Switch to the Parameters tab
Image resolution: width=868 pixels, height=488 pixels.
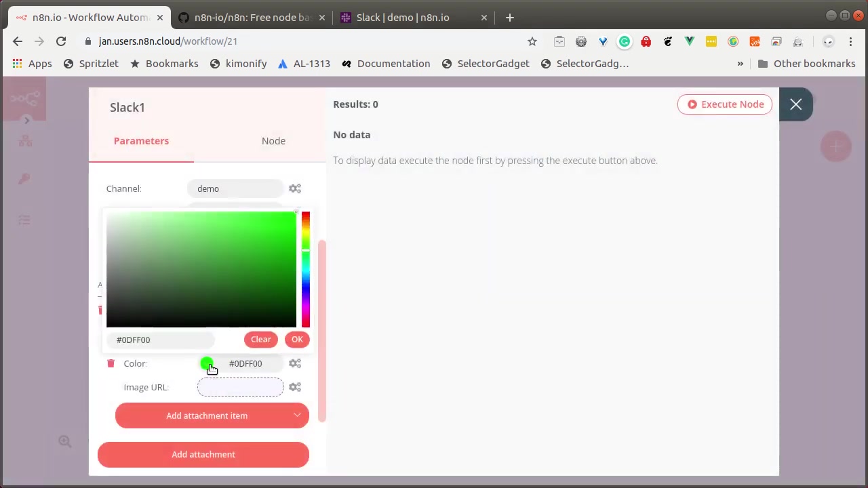[x=141, y=141]
